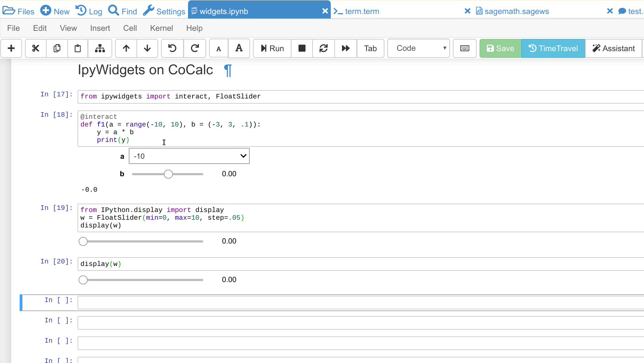Close the widgets.ipynb tab
This screenshot has width=644, height=363.
click(325, 11)
